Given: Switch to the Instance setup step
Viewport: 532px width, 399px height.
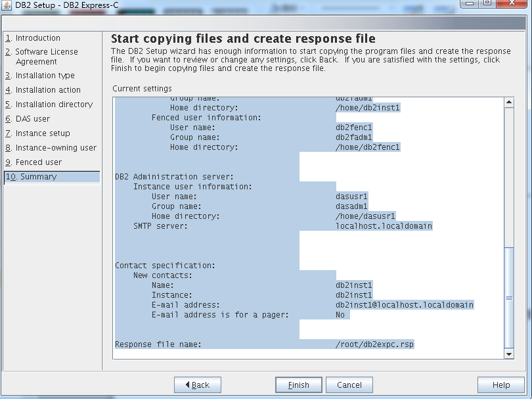Looking at the screenshot, I should (37, 133).
